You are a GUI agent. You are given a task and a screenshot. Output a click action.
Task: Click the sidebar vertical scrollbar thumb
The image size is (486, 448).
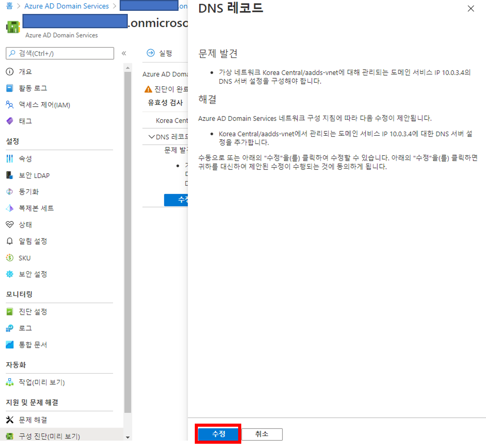(x=128, y=242)
